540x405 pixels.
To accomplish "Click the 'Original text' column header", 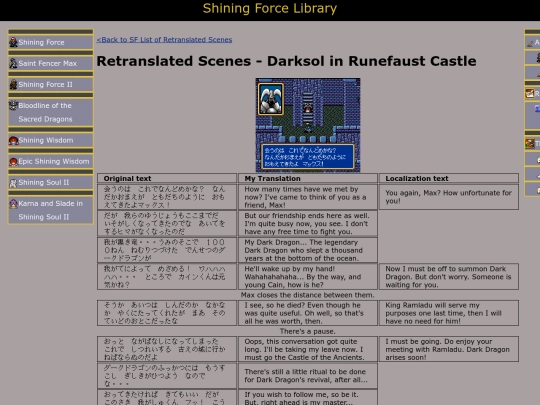I will (x=167, y=178).
